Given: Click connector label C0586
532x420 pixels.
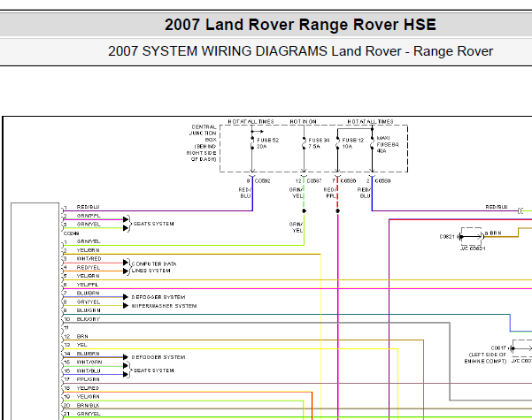Looking at the screenshot, I should coord(348,181).
